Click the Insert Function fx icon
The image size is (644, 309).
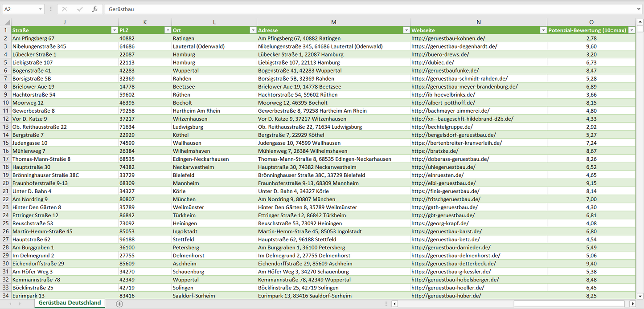(94, 9)
